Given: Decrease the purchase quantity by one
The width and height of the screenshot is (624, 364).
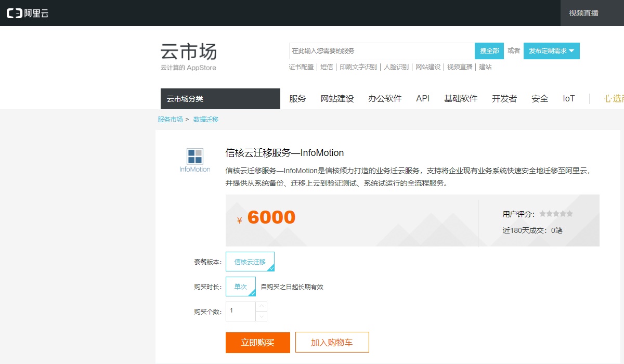Looking at the screenshot, I should point(262,316).
